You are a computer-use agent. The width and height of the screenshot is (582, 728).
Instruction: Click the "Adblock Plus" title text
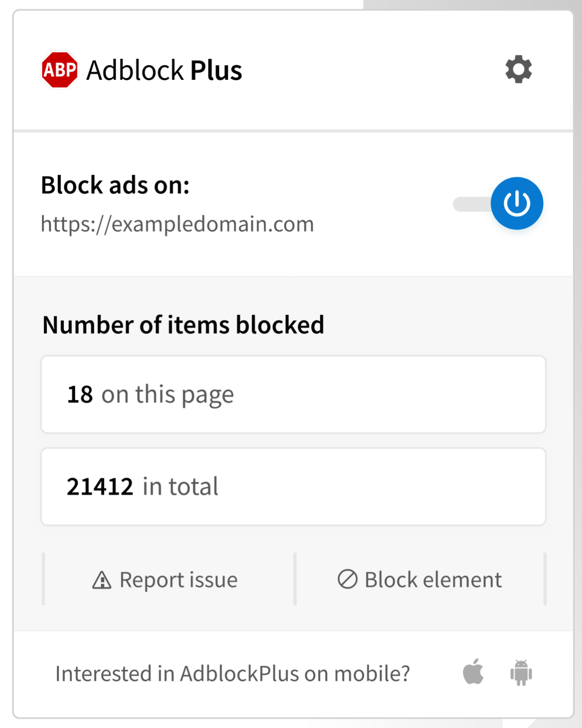pos(164,70)
